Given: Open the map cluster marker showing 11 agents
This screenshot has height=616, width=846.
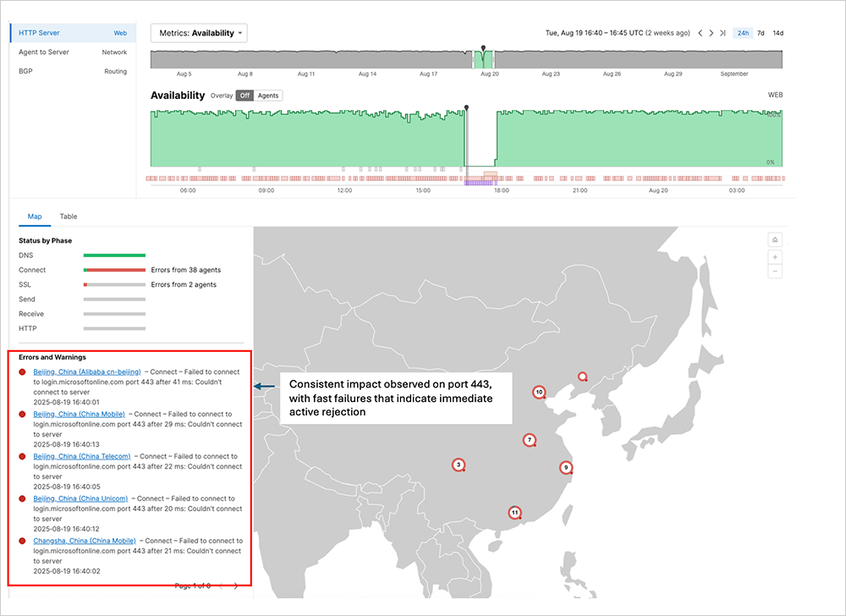Looking at the screenshot, I should (x=515, y=512).
